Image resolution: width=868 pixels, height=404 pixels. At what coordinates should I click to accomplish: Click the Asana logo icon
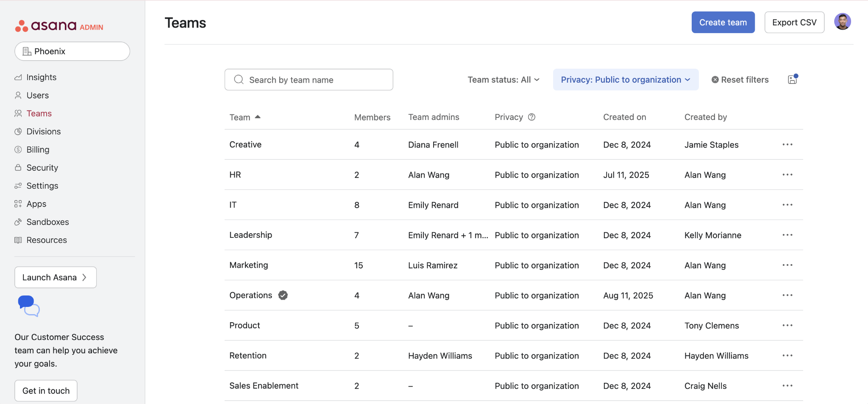[x=22, y=26]
